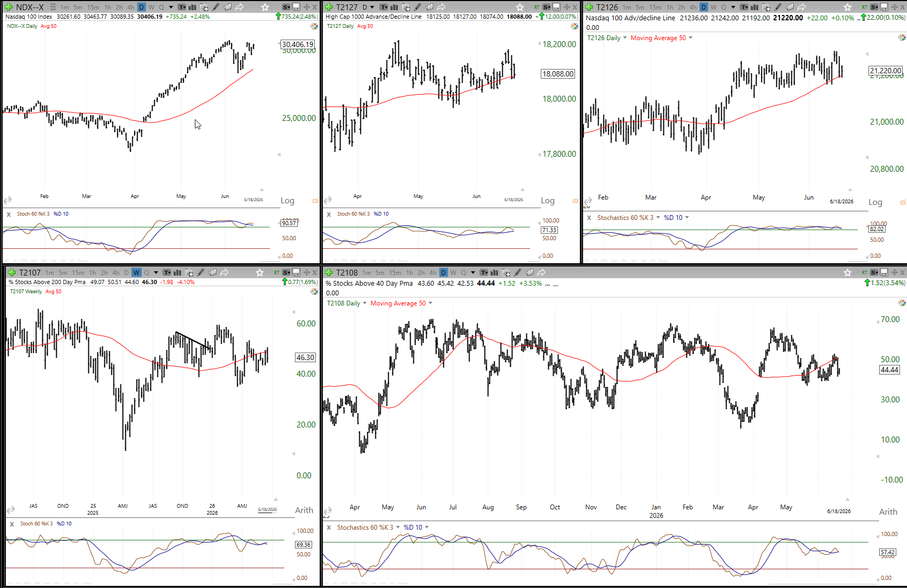The height and width of the screenshot is (588, 907).
Task: Open chart style bars icon in T2126 chart
Action: [x=754, y=7]
